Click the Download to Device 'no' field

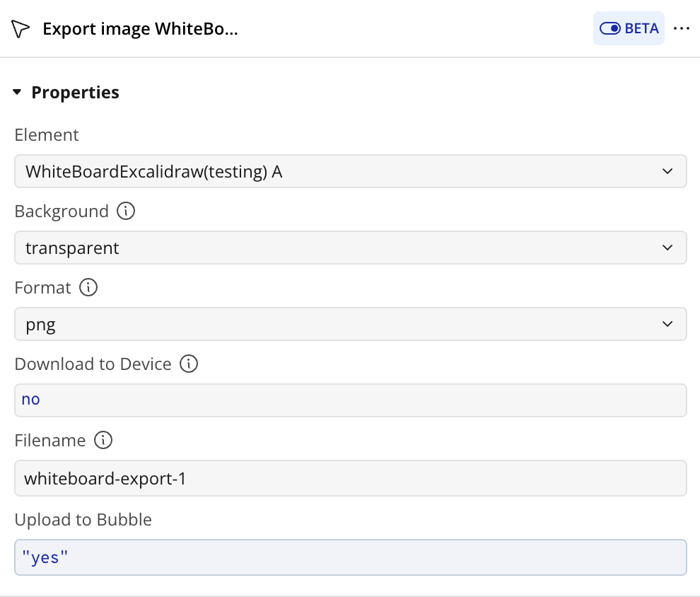351,400
